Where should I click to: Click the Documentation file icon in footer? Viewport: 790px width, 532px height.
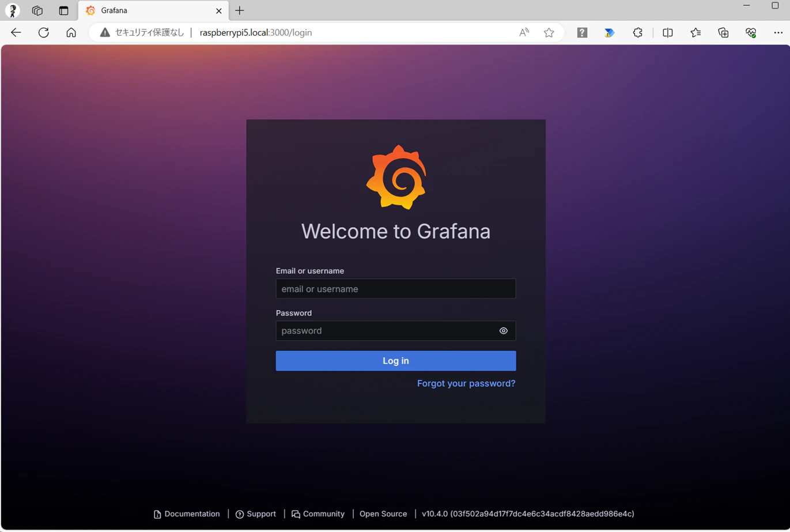pyautogui.click(x=157, y=514)
